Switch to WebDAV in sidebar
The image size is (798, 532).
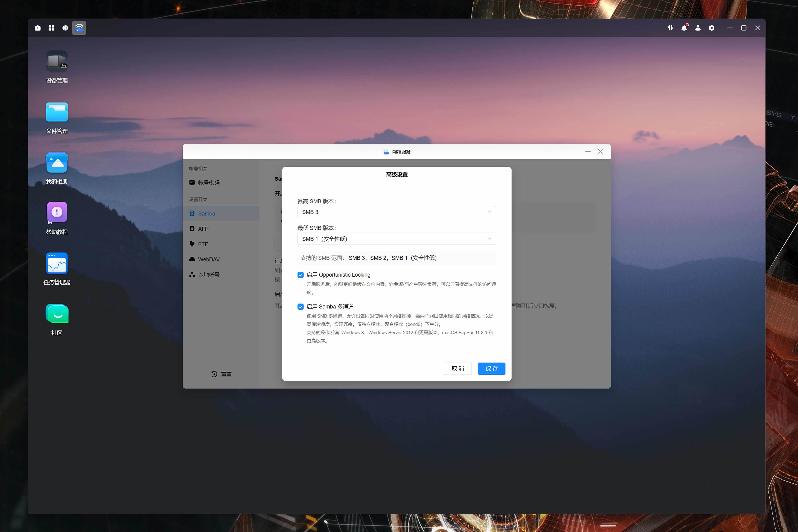tap(208, 259)
